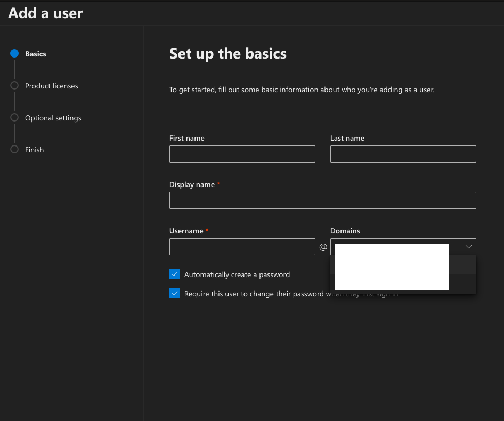Click the First name input field
This screenshot has width=504, height=421.
pos(242,154)
